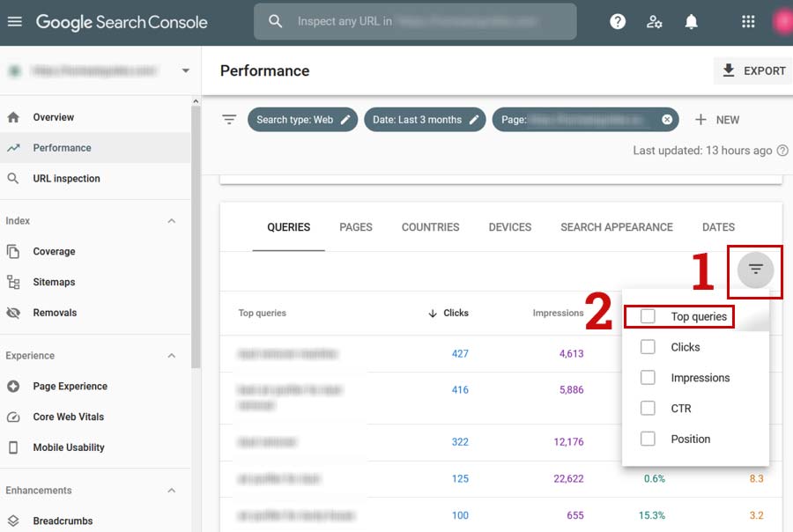Check the Position checkbox
The width and height of the screenshot is (793, 532).
648,439
